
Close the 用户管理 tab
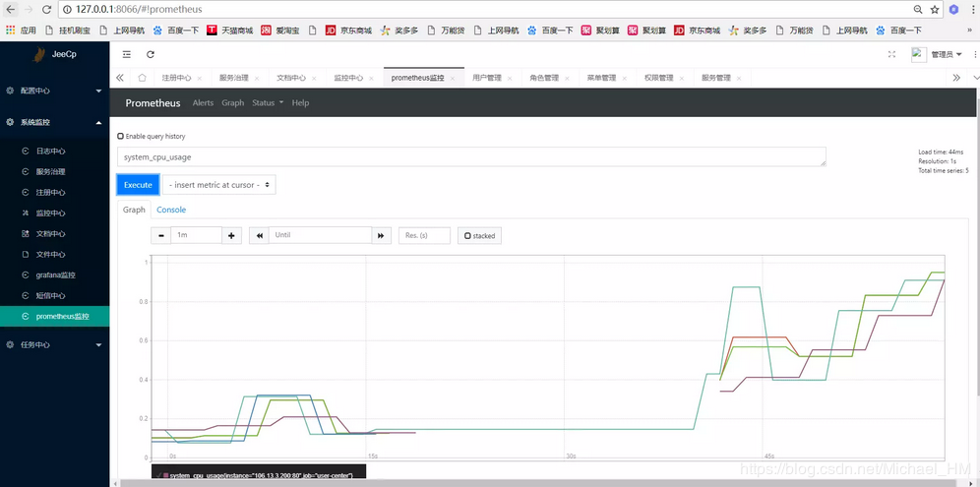[510, 79]
